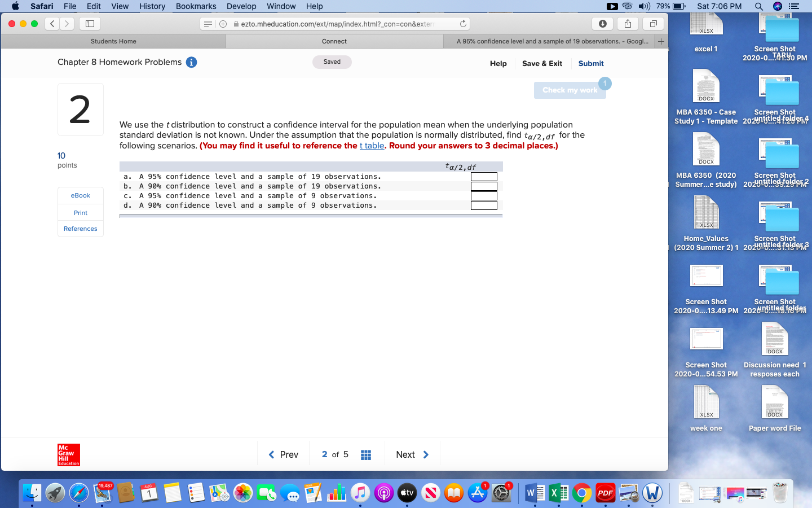
Task: Click the Print link
Action: pos(81,213)
